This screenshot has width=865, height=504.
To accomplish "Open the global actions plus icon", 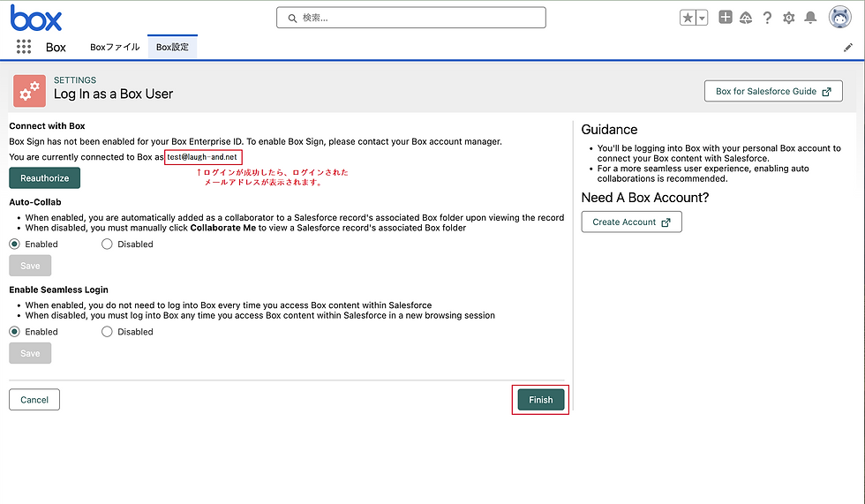I will pos(726,17).
